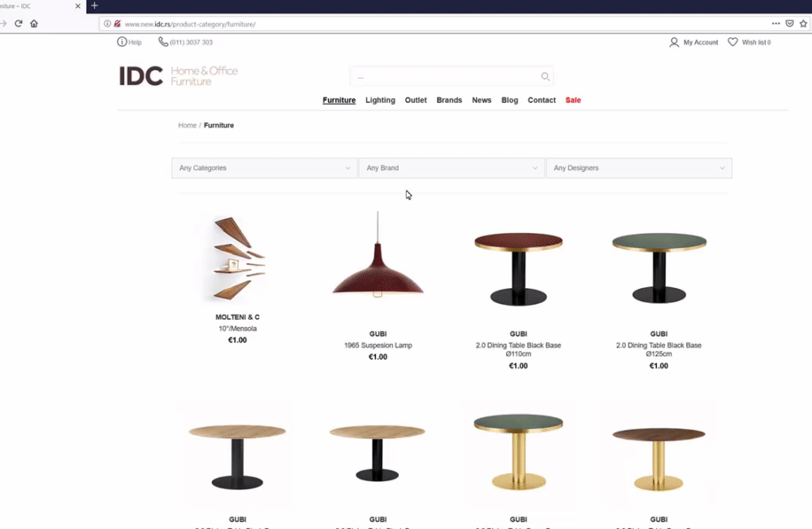Viewport: 812px width, 529px height.
Task: Click the Home breadcrumb link
Action: pyautogui.click(x=188, y=125)
